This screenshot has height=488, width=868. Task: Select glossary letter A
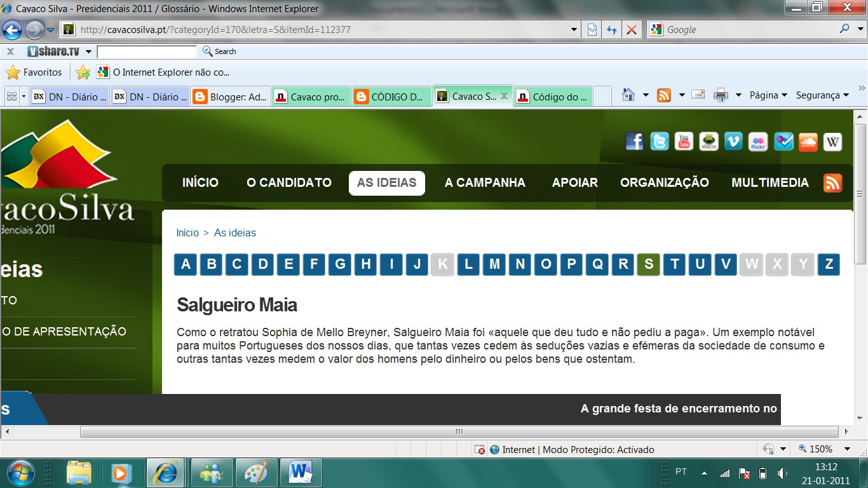[x=186, y=264]
